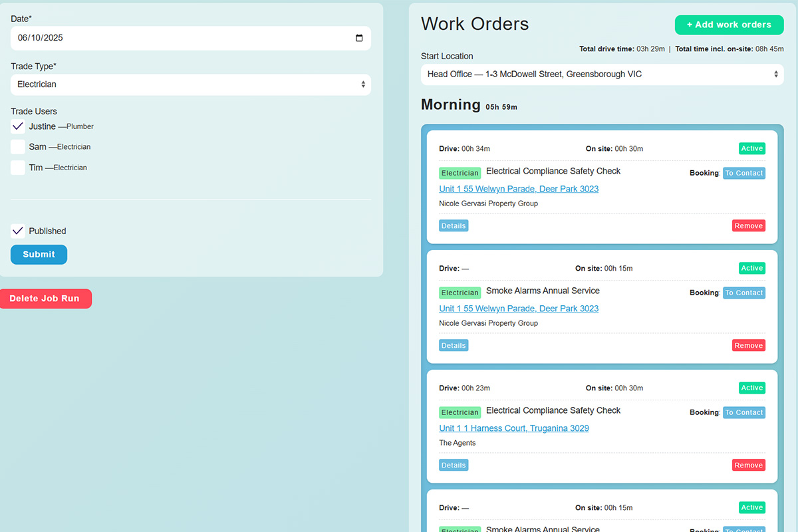Click Electrician tag on Truganina card
This screenshot has height=532, width=798.
click(460, 412)
